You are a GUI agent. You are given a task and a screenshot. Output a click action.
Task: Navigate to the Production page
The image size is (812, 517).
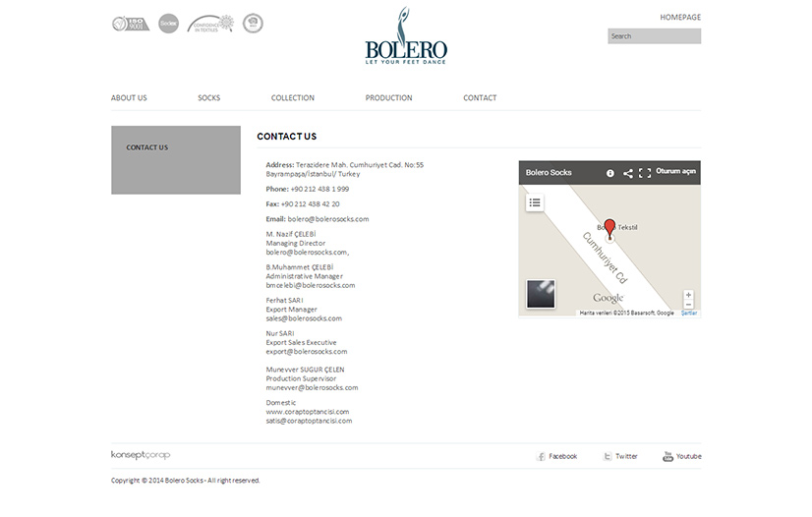coord(388,98)
